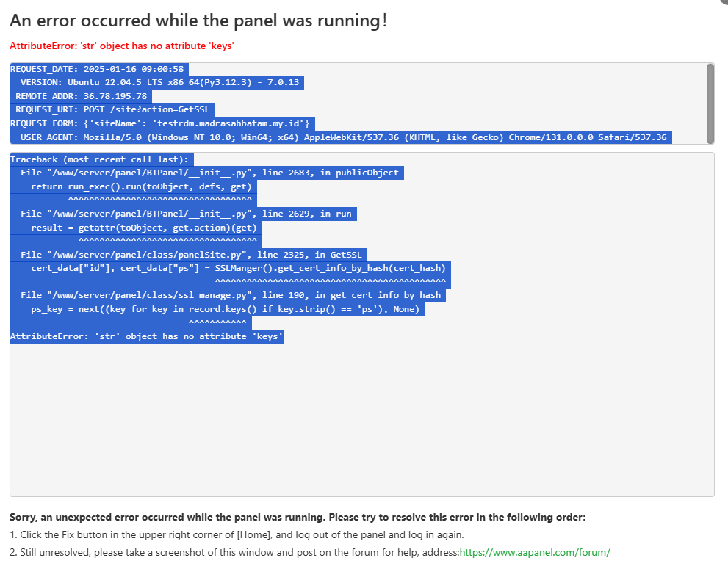Click the request info box scrollbar
Image resolution: width=728 pixels, height=580 pixels.
[710, 103]
